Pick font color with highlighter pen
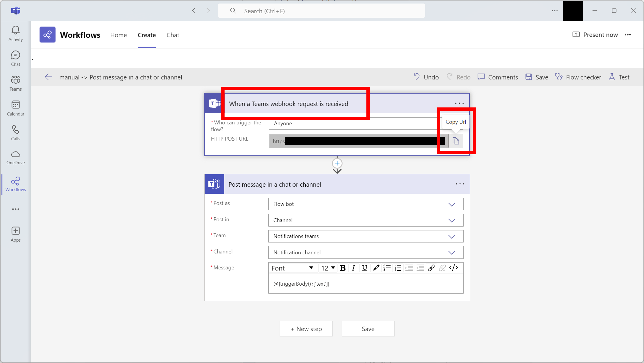 376,268
